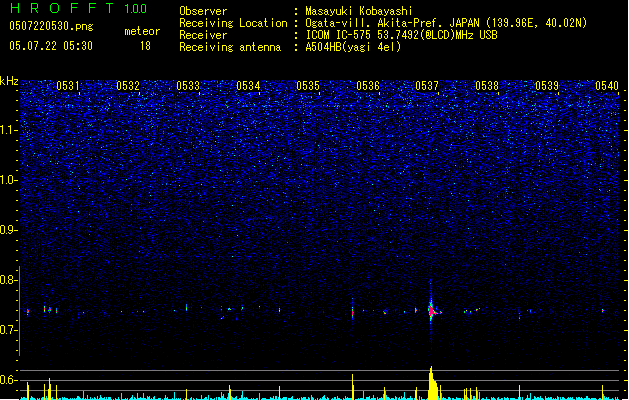Screen dimensions: 629x400
Task: Click the 0538 time marker
Action: point(487,86)
